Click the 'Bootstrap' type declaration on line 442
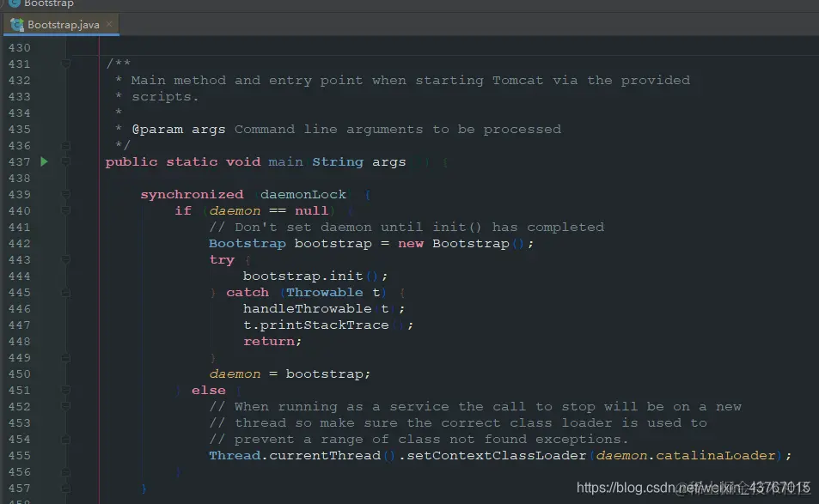 click(247, 244)
